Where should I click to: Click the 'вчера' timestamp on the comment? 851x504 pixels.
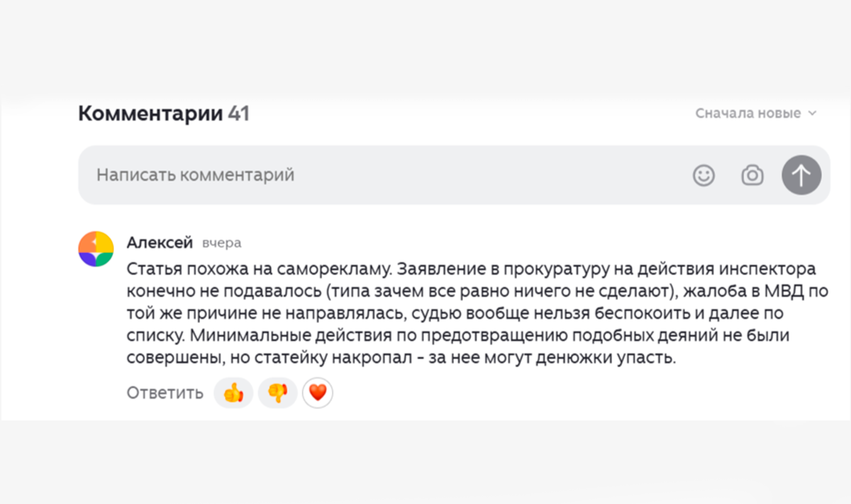coord(221,242)
